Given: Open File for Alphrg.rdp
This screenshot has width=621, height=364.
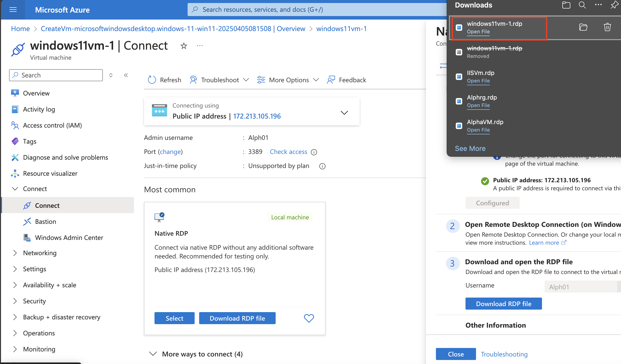Looking at the screenshot, I should [x=478, y=106].
